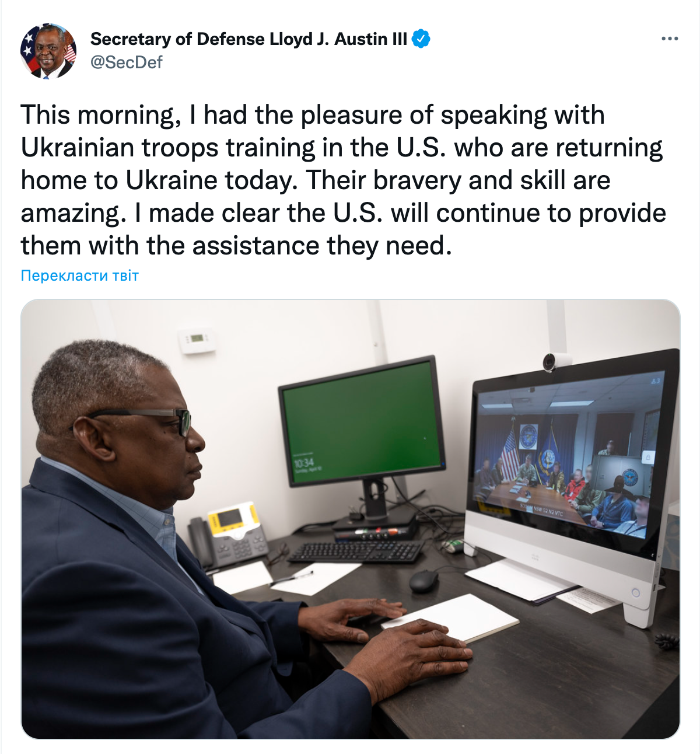Click the display name Secretary of Defense Lloyd J. Austin III
Image resolution: width=700 pixels, height=754 pixels.
click(249, 39)
